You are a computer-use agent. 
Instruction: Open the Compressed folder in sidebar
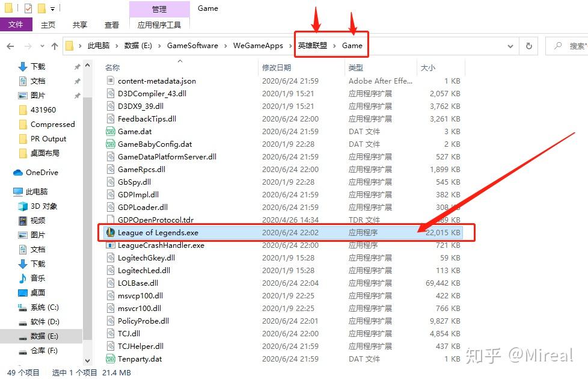point(52,124)
